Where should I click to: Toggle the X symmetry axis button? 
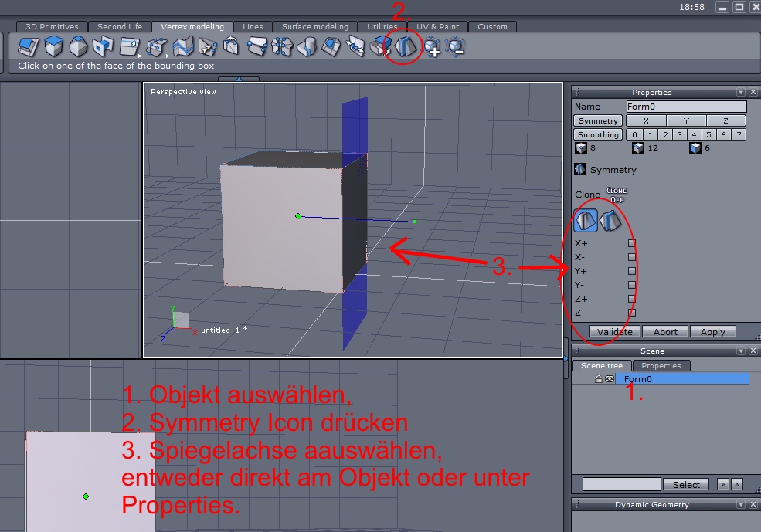[x=646, y=120]
